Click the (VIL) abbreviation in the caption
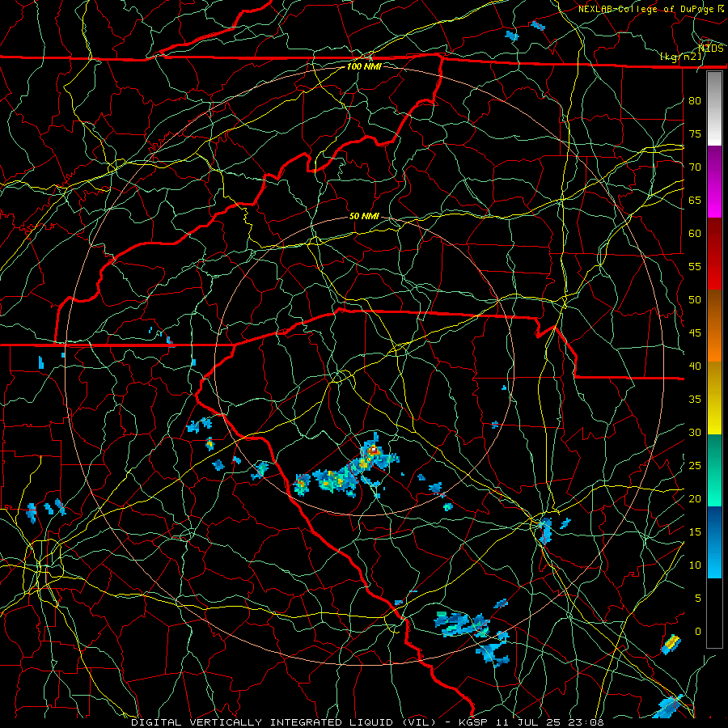 (x=419, y=722)
